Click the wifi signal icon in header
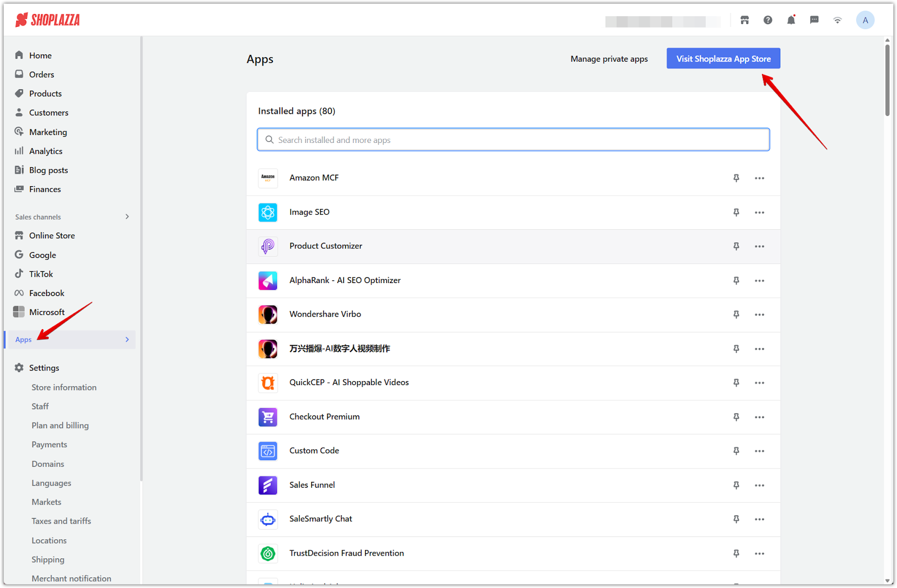 [x=838, y=20]
